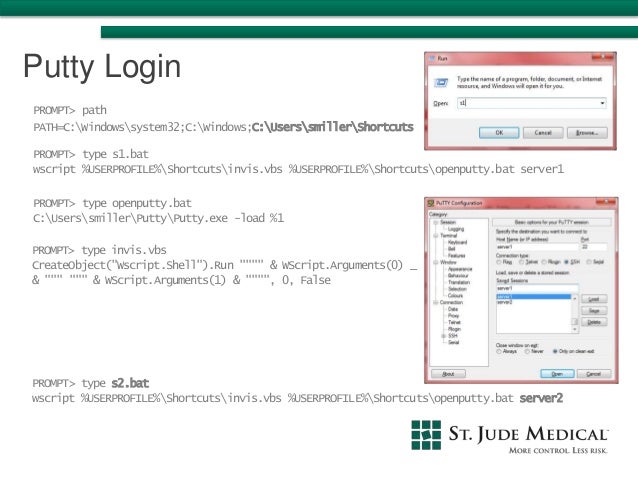Select Serial in PuTTY category tree

tap(454, 342)
